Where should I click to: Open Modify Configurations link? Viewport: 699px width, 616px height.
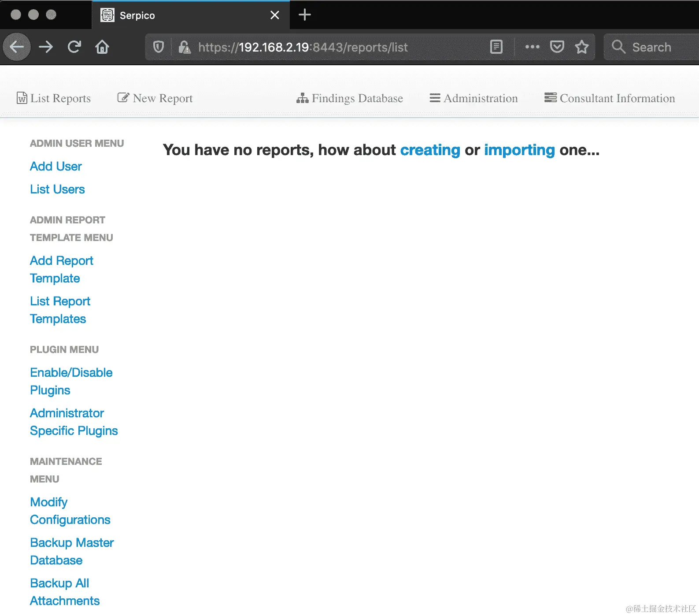click(x=70, y=511)
